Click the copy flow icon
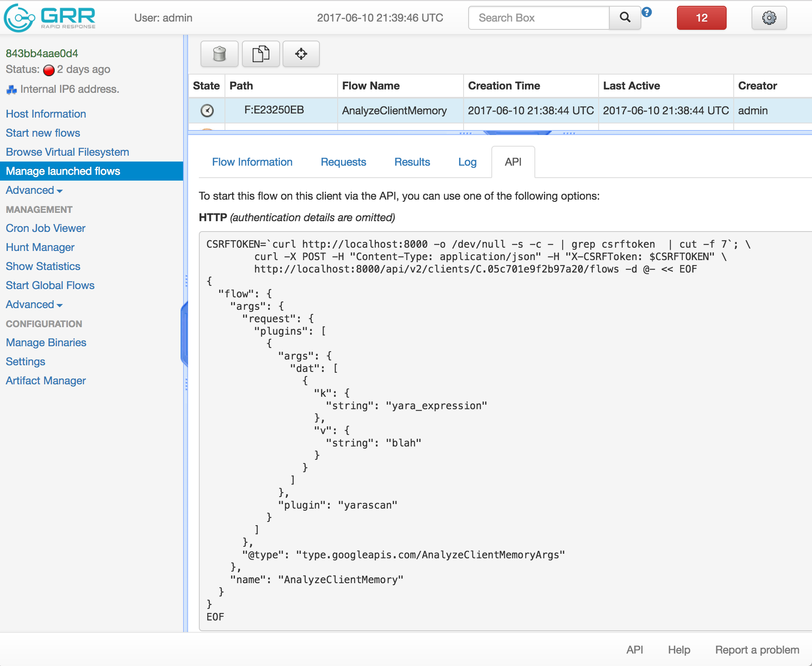The width and height of the screenshot is (812, 666). tap(261, 54)
